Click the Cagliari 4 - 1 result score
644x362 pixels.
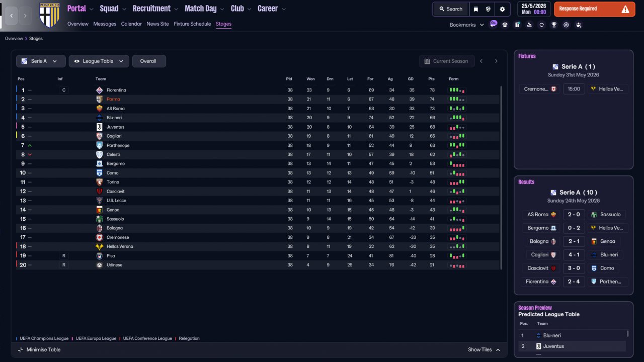click(574, 255)
